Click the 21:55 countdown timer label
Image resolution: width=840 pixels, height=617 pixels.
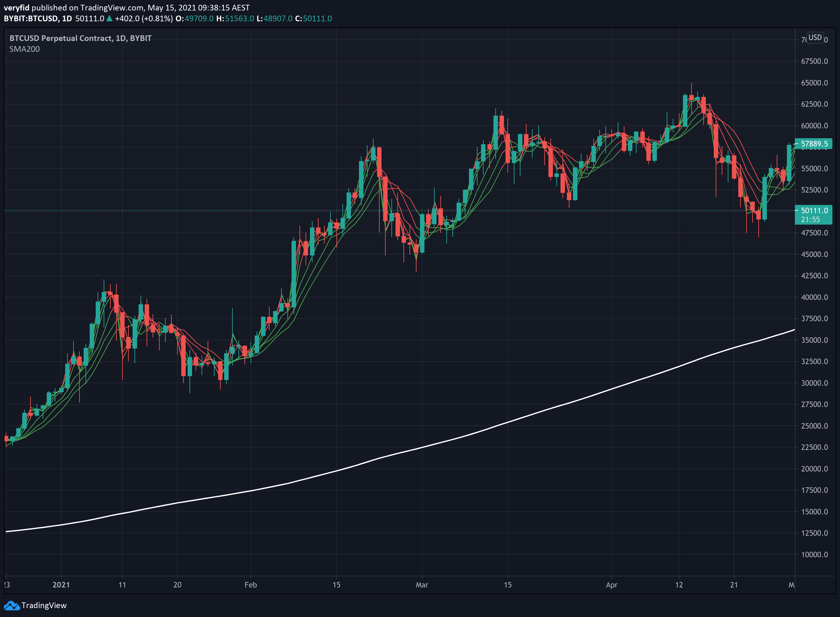810,220
